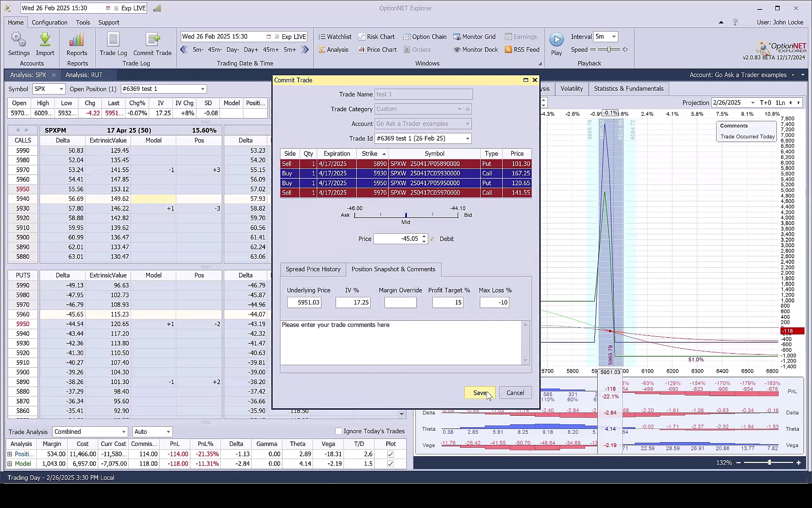Screen dimensions: 812x508
Task: Toggle Ignore Today's Trades checkbox
Action: 338,431
